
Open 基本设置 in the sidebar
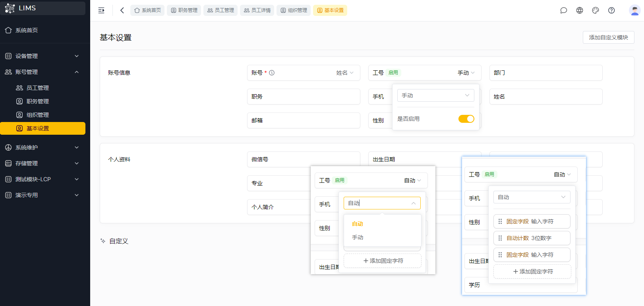[43, 128]
